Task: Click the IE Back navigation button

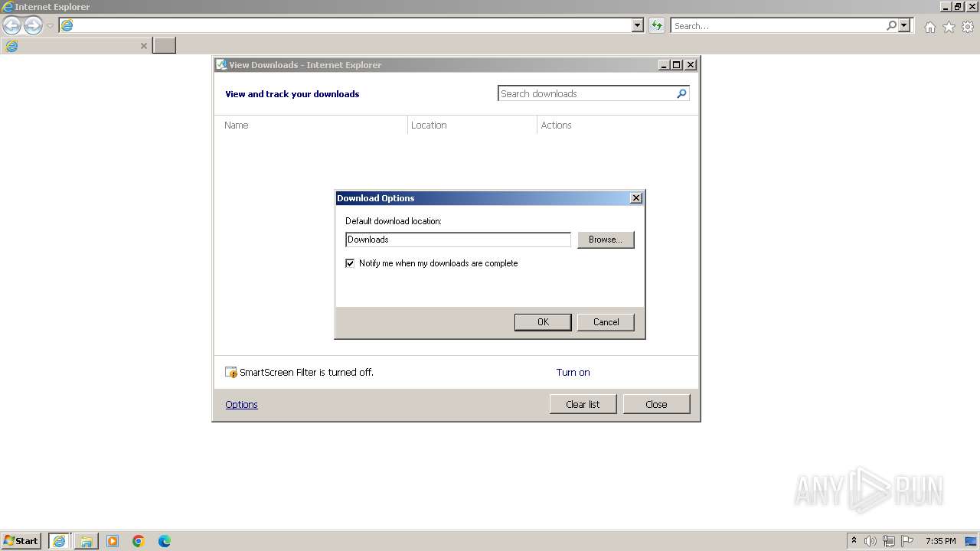Action: [x=11, y=26]
